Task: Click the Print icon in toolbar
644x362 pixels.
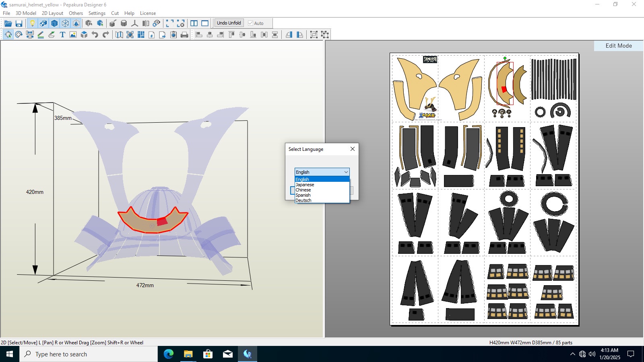Action: 184,35
